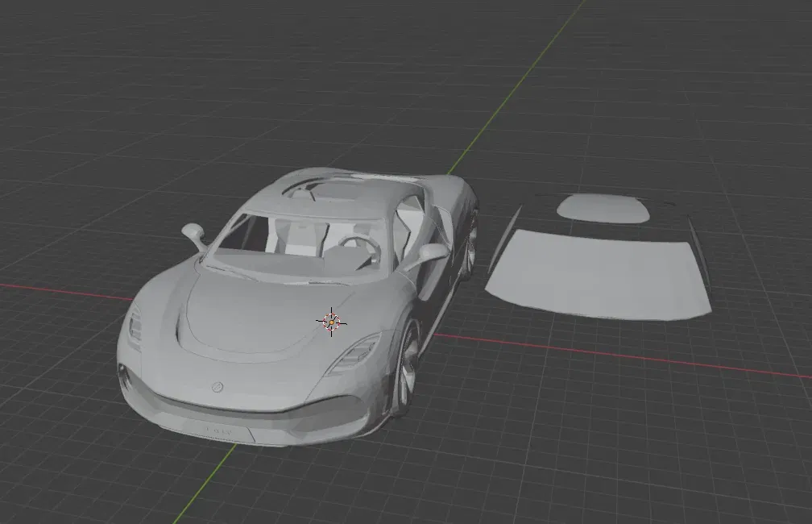
Task: Select the small detached rear window glass
Action: coord(603,209)
